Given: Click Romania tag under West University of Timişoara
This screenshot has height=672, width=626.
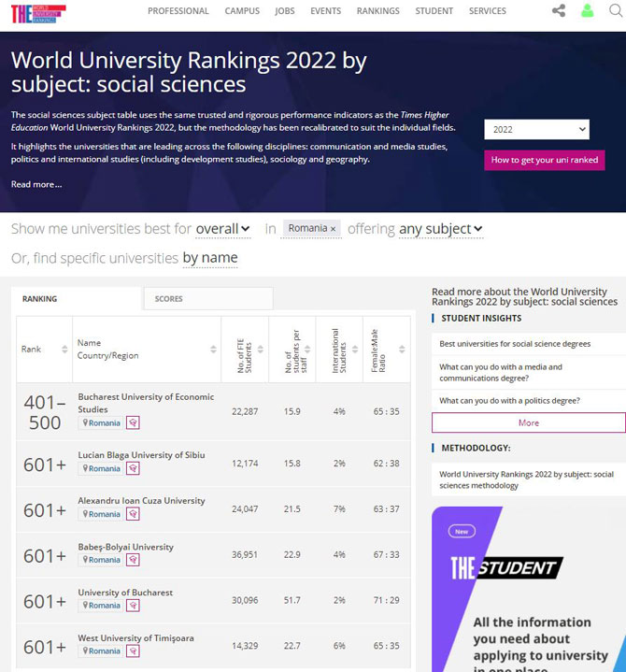Looking at the screenshot, I should [101, 651].
